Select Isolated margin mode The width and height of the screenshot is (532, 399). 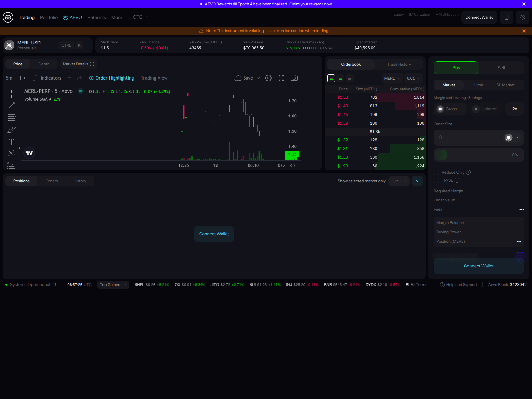click(486, 109)
